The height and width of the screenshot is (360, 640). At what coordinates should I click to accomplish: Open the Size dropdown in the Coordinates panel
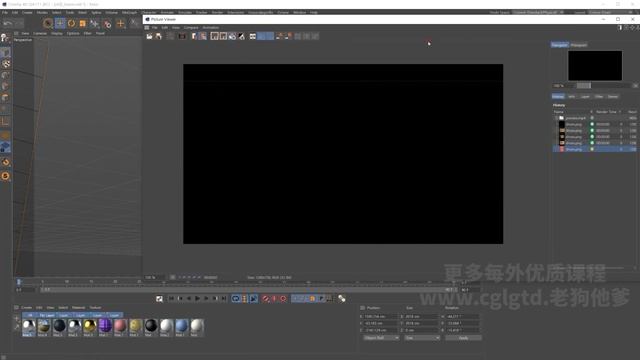pyautogui.click(x=422, y=338)
